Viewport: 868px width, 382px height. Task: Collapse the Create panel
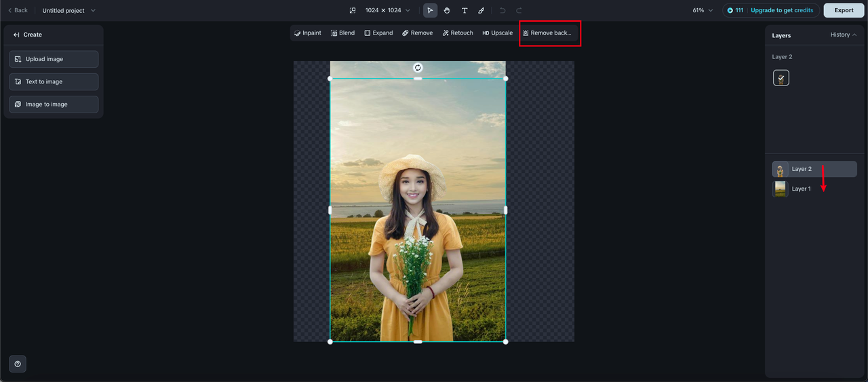tap(16, 35)
